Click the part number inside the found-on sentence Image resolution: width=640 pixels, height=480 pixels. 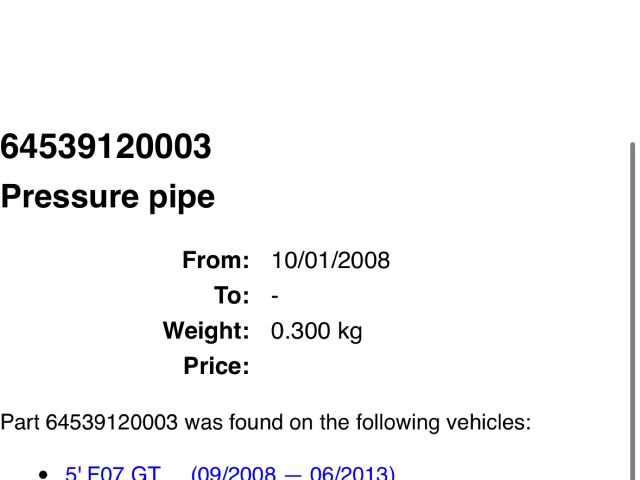[x=113, y=422]
